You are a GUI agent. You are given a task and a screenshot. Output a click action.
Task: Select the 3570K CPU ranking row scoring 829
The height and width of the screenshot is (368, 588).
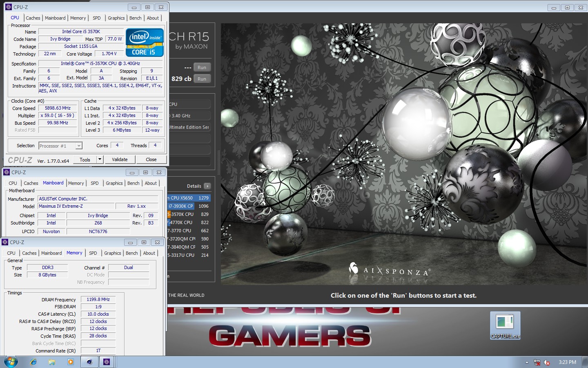pyautogui.click(x=189, y=214)
